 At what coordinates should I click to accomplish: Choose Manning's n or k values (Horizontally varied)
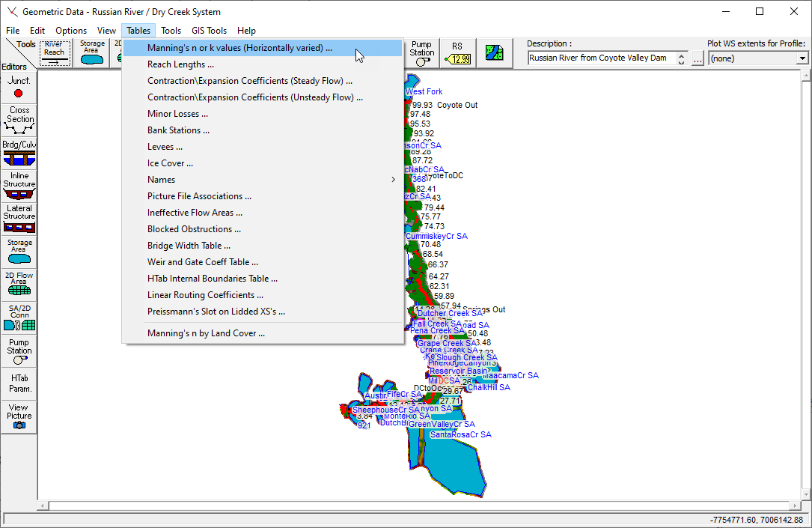click(x=263, y=48)
